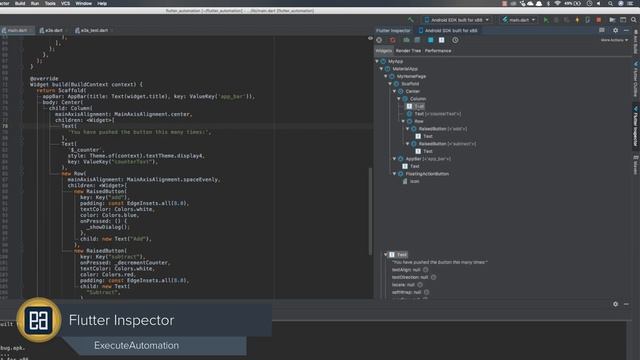
Task: Switch to the Widgets tab in the inspector
Action: pos(384,51)
